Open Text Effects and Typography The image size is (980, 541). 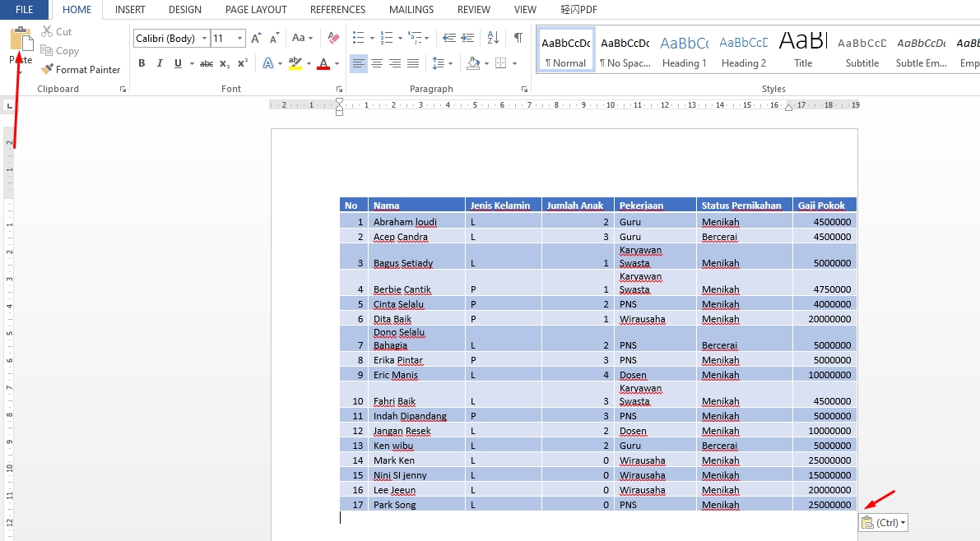click(x=268, y=63)
